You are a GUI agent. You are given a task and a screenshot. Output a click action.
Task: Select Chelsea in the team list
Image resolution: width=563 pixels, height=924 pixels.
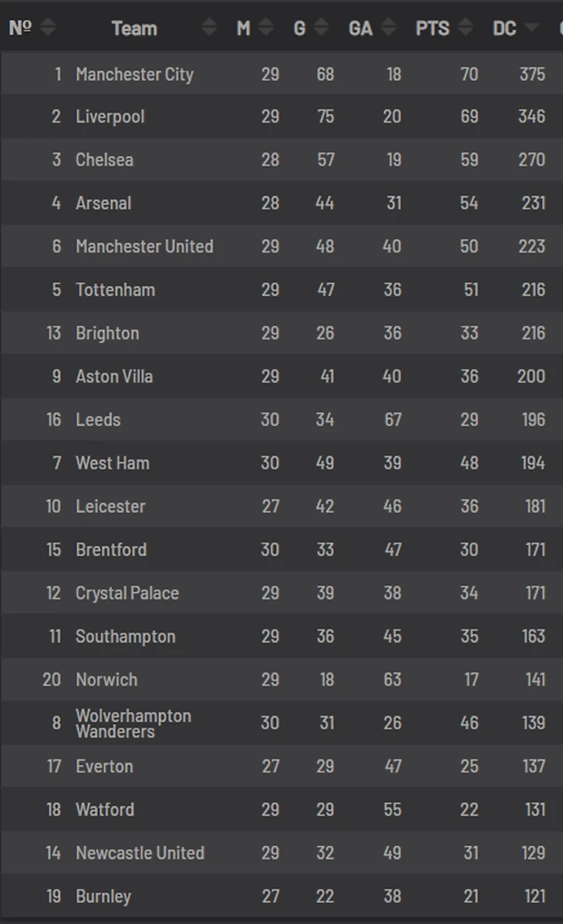point(104,160)
